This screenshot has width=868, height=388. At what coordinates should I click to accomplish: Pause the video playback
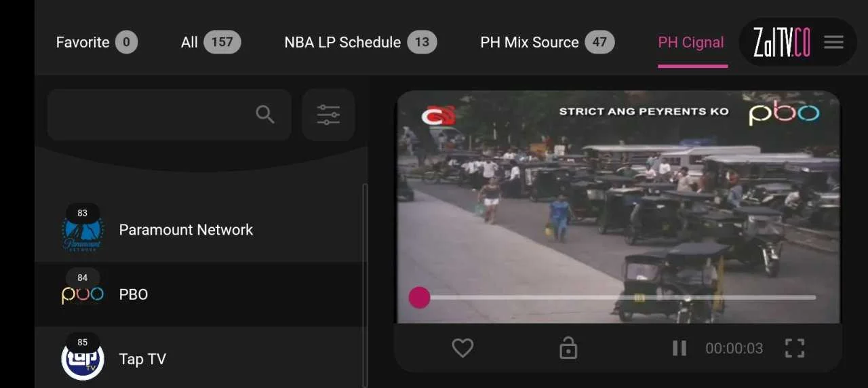pos(679,348)
